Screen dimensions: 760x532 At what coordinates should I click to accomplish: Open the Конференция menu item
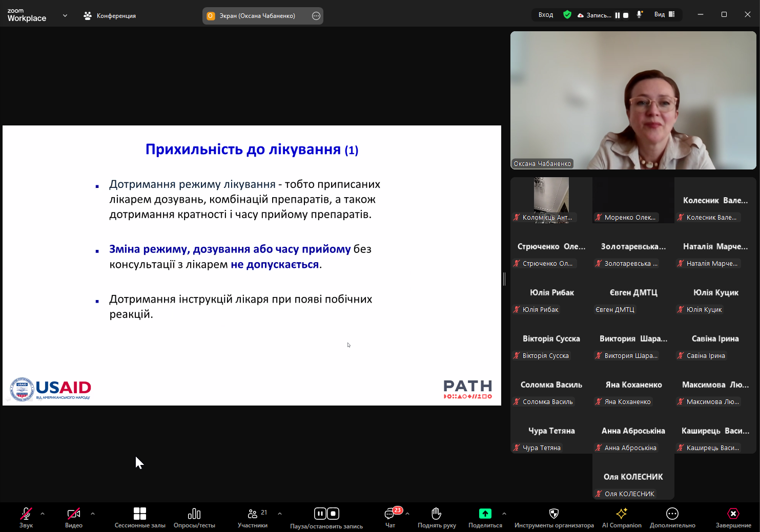pos(110,16)
